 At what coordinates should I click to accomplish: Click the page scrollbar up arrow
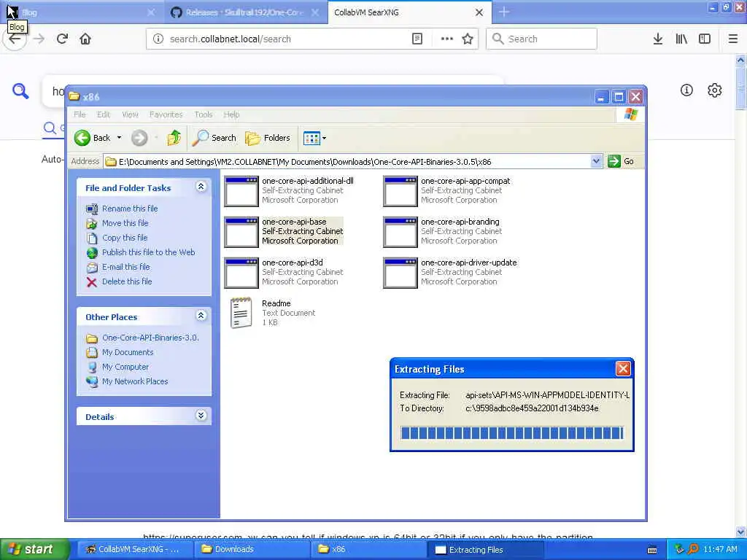[740, 60]
